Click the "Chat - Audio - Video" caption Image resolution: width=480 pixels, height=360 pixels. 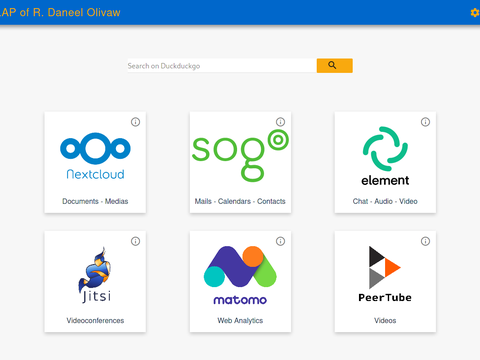tap(385, 201)
